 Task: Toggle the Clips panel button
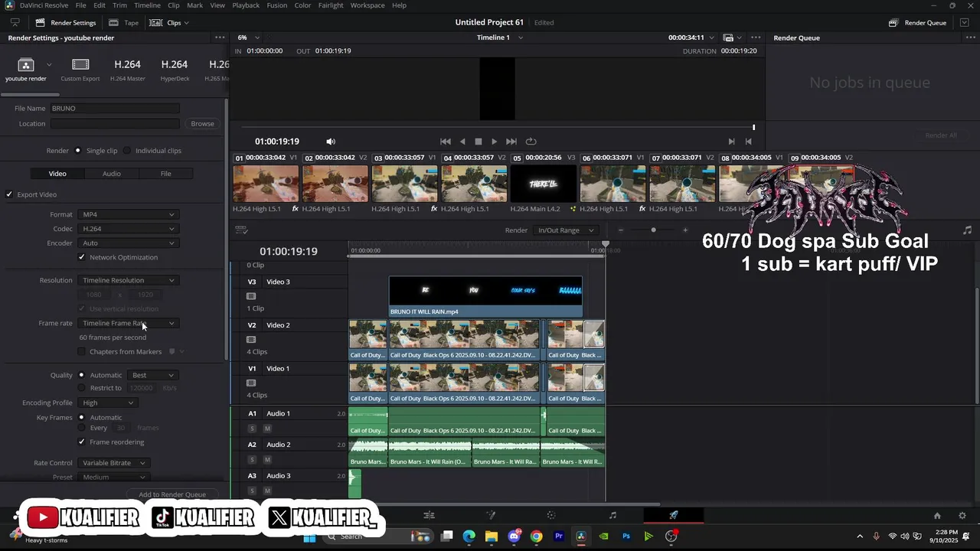tap(168, 23)
